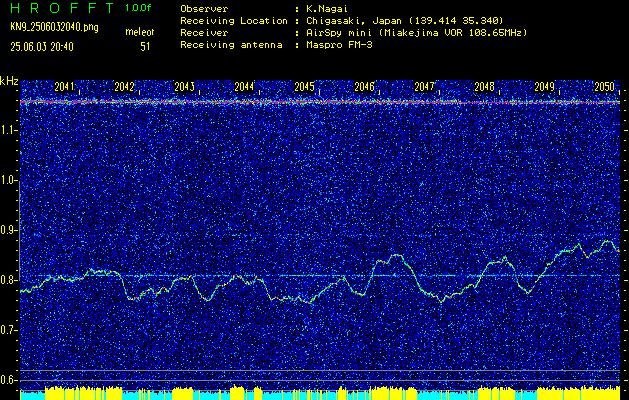Click the 2045 time marker
This screenshot has width=629, height=400.
tap(304, 87)
